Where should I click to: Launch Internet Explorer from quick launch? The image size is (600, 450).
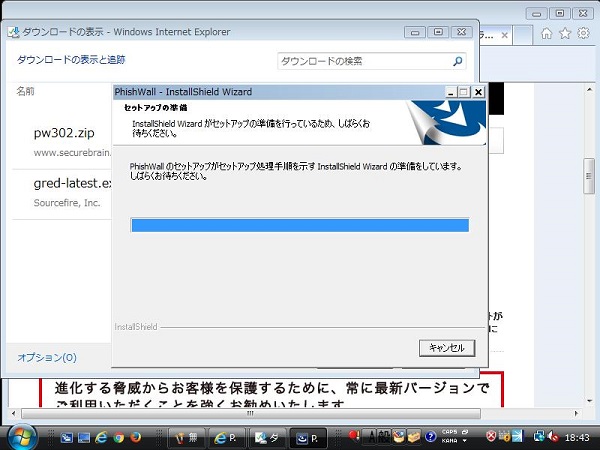[101, 437]
